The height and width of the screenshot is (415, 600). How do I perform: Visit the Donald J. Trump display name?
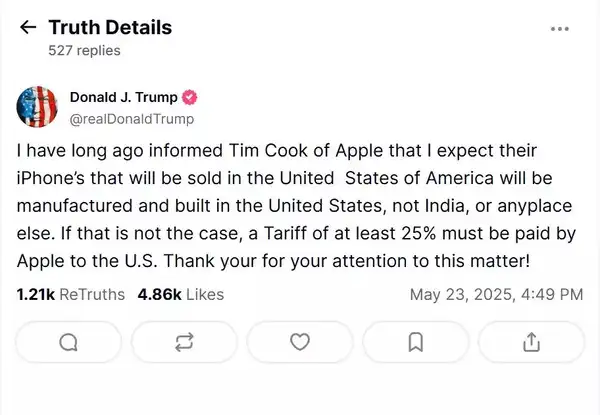click(x=124, y=97)
